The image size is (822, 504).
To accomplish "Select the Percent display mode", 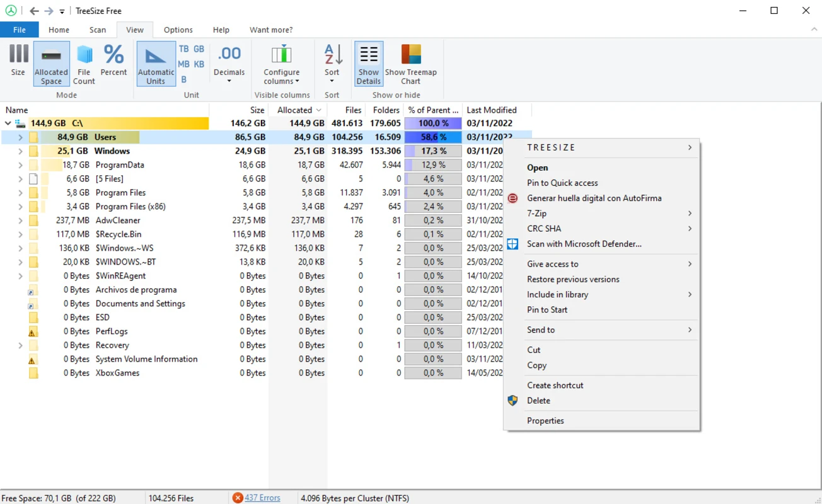I will 113,62.
